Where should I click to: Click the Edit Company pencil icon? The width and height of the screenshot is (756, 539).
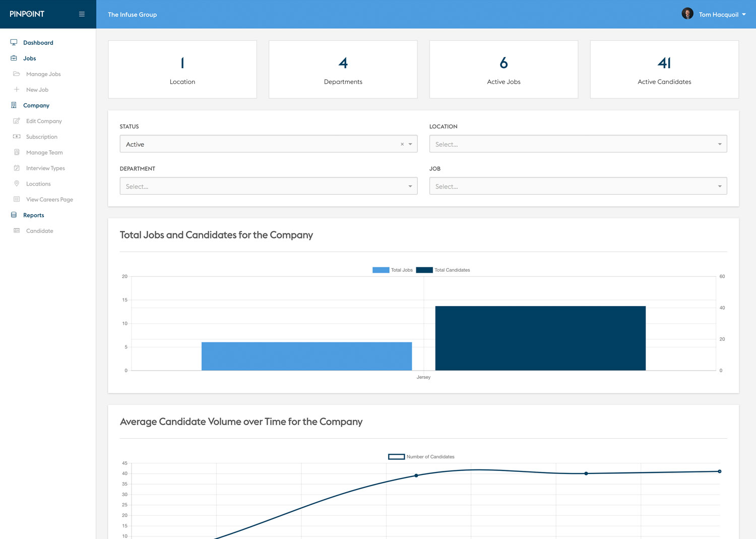tap(17, 121)
